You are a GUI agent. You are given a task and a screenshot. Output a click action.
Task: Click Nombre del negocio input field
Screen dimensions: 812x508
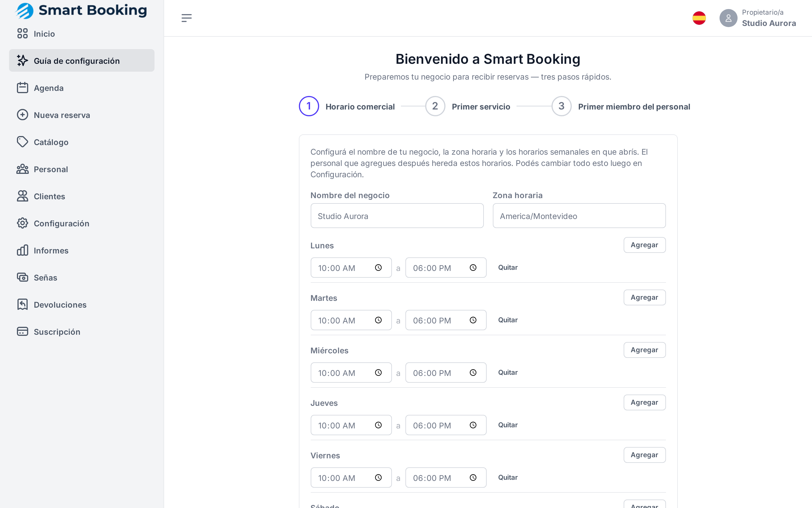pyautogui.click(x=397, y=216)
